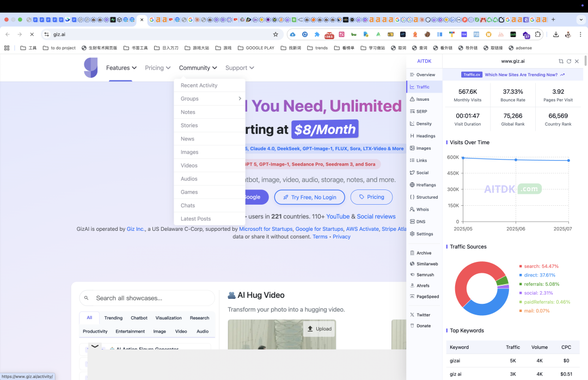Select Latest Posts in Community menu

click(210, 219)
